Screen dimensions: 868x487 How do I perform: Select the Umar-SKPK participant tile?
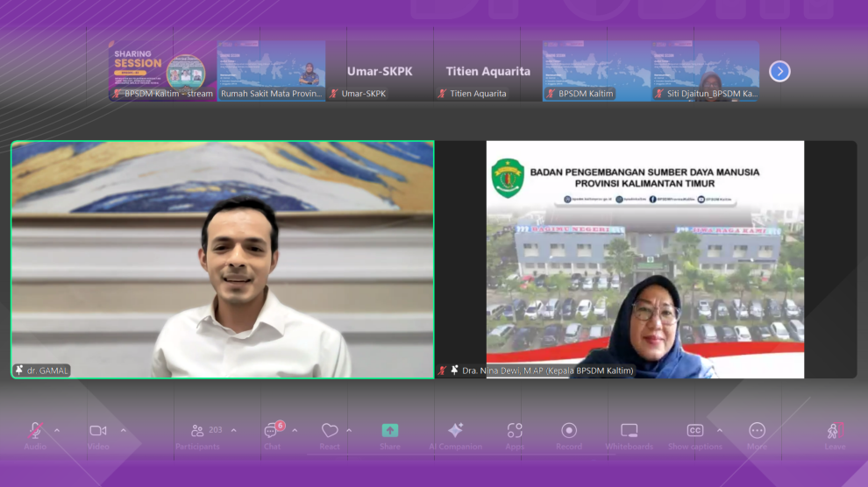tap(380, 71)
